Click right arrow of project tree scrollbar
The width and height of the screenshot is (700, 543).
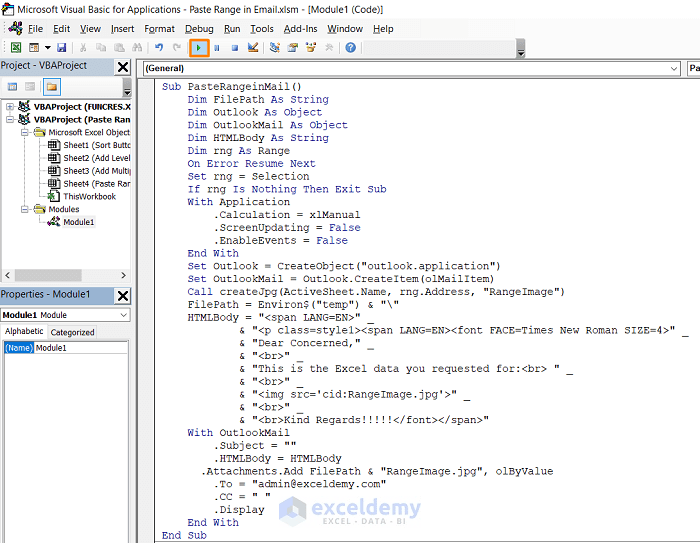[x=124, y=275]
